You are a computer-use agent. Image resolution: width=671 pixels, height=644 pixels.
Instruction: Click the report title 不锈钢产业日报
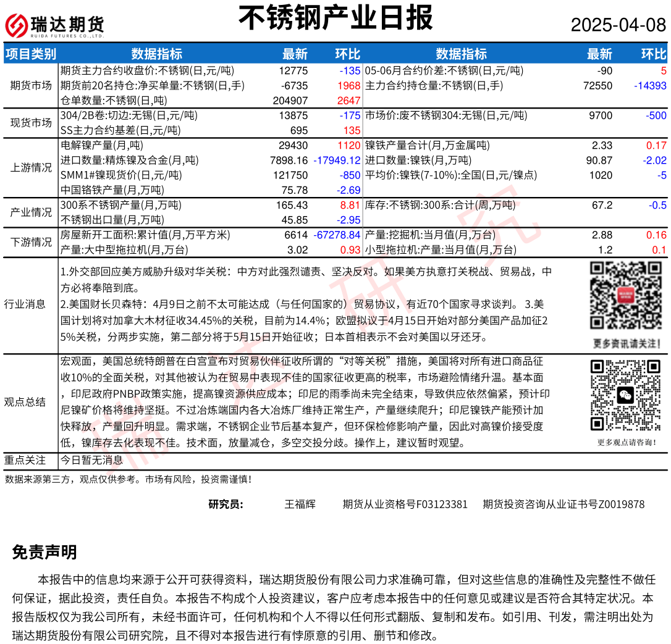tap(335, 18)
